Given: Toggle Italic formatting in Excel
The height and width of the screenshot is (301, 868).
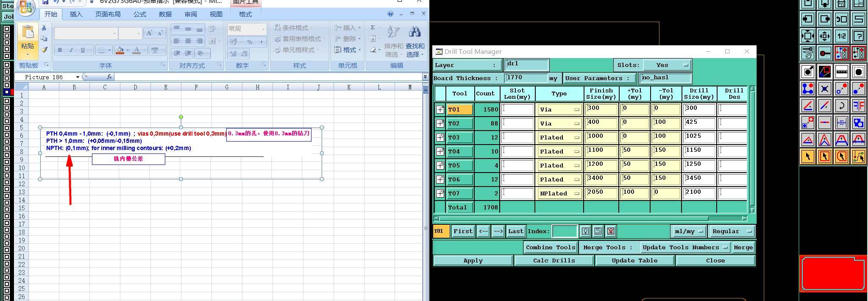Looking at the screenshot, I should point(71,50).
